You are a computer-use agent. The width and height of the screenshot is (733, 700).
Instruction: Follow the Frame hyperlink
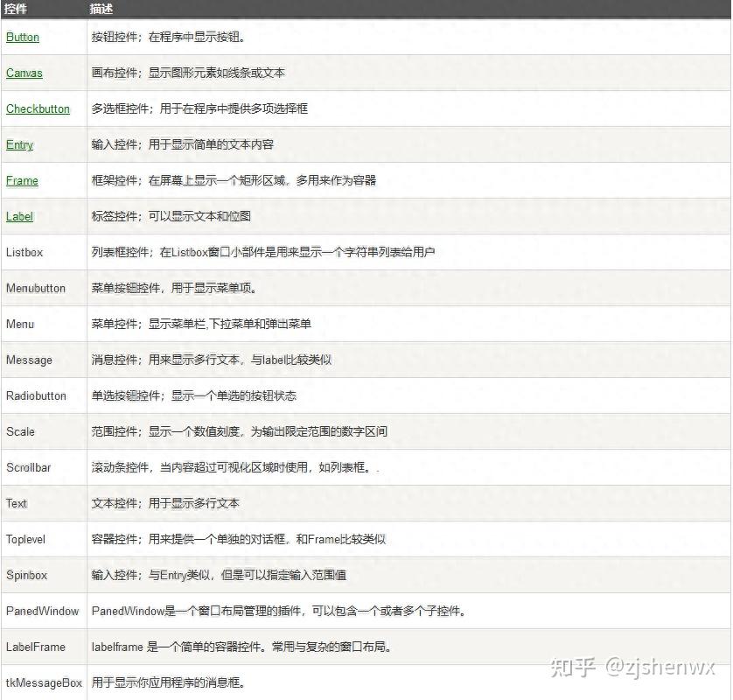click(21, 180)
